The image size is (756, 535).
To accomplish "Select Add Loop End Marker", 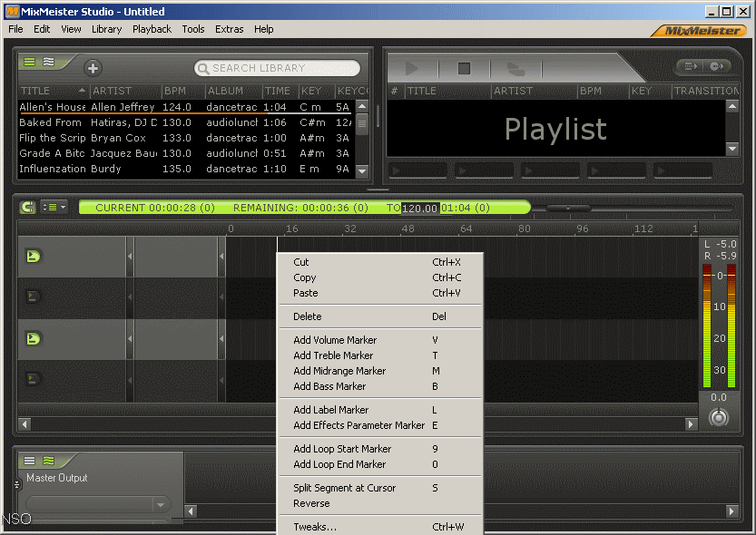I will (380, 464).
